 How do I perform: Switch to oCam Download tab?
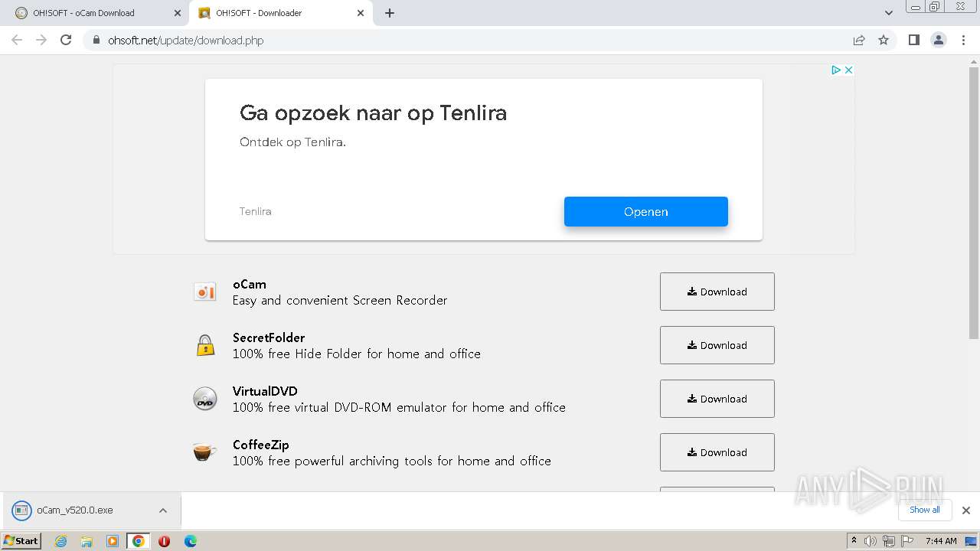[94, 13]
